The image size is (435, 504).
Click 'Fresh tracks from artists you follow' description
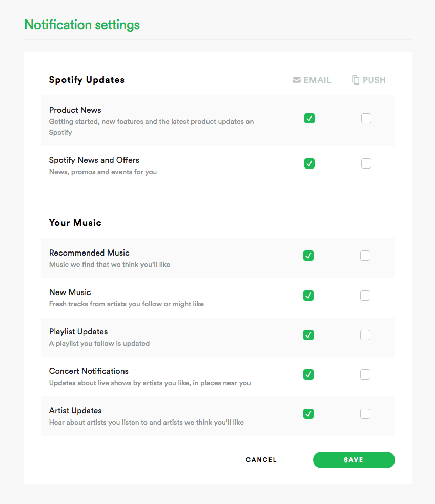click(127, 304)
